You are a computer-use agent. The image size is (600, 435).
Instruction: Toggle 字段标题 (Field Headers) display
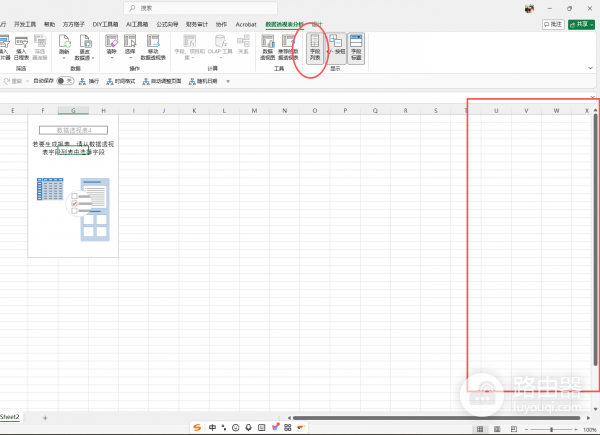[x=355, y=46]
